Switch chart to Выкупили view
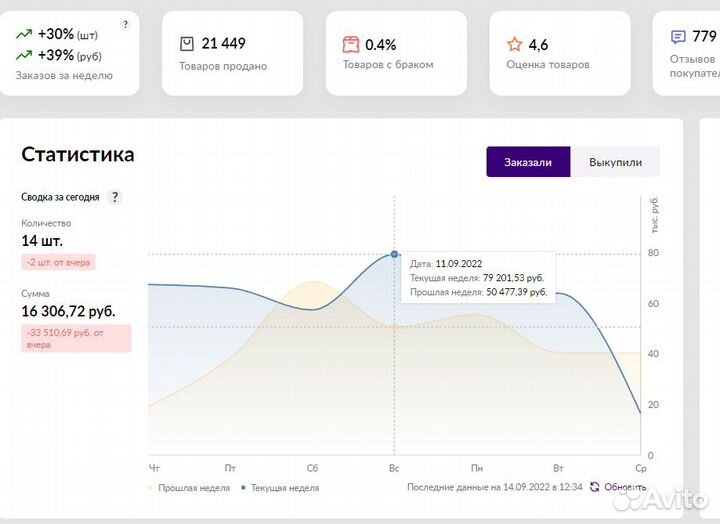The height and width of the screenshot is (524, 720). [615, 162]
